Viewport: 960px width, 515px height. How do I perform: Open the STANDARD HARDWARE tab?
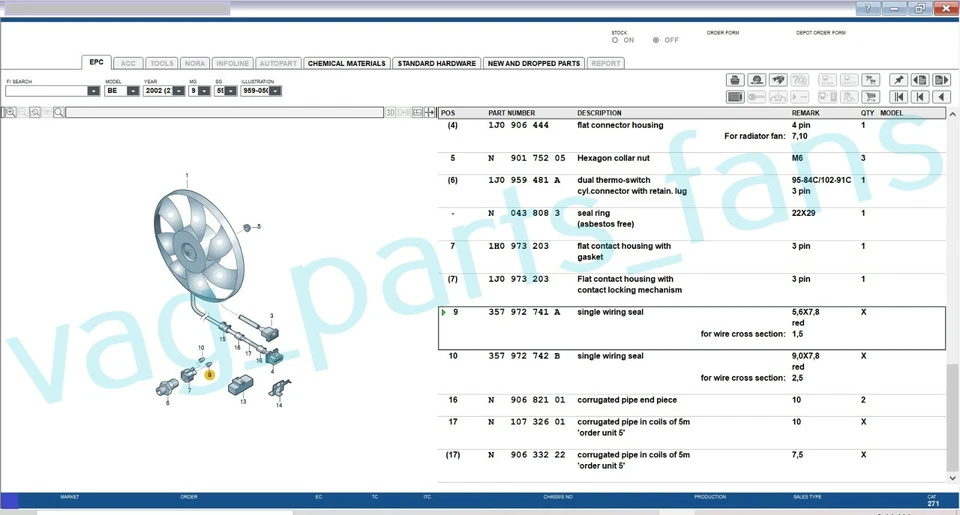point(437,63)
